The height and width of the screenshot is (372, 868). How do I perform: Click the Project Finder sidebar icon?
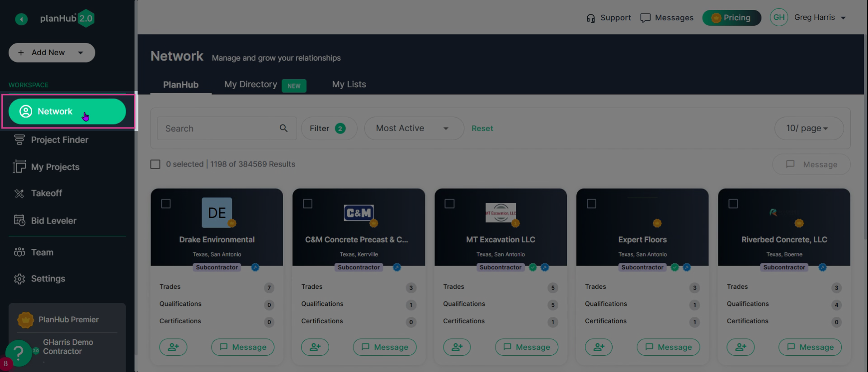coord(19,140)
